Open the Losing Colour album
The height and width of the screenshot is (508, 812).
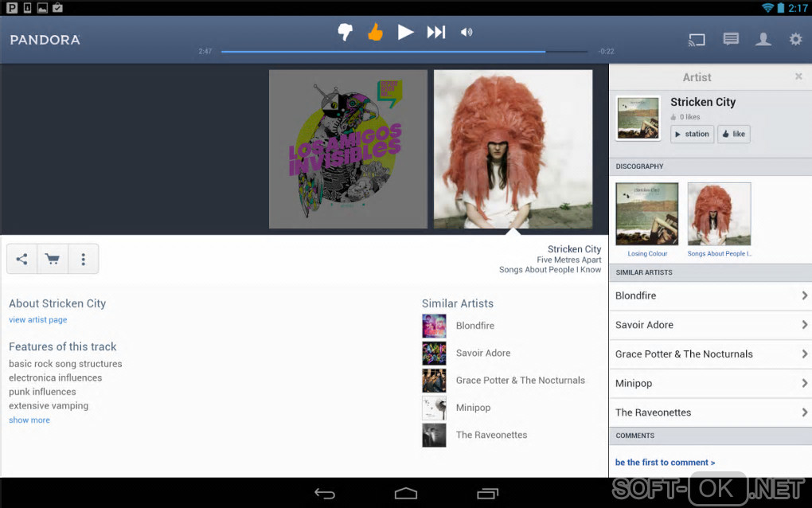[646, 213]
